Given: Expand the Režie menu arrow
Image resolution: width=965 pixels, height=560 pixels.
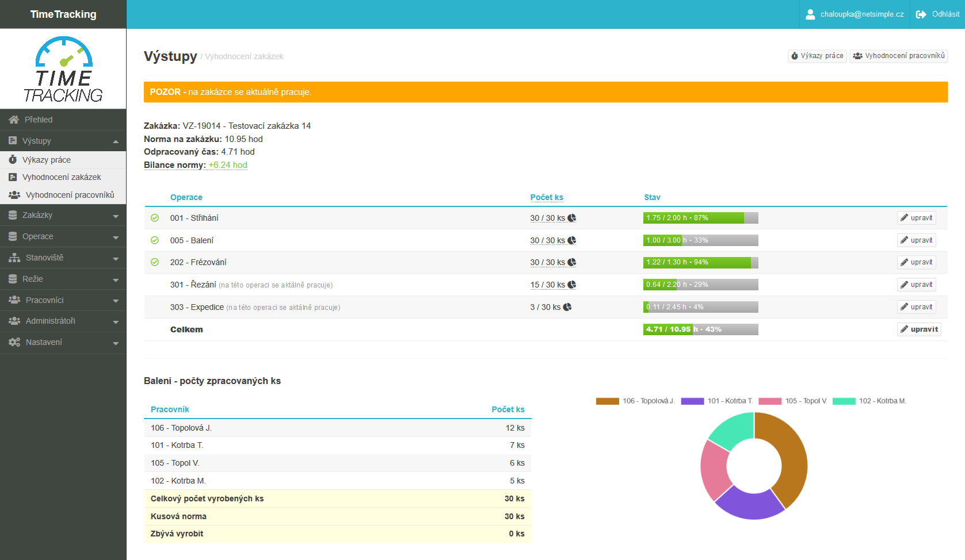Looking at the screenshot, I should pyautogui.click(x=116, y=280).
